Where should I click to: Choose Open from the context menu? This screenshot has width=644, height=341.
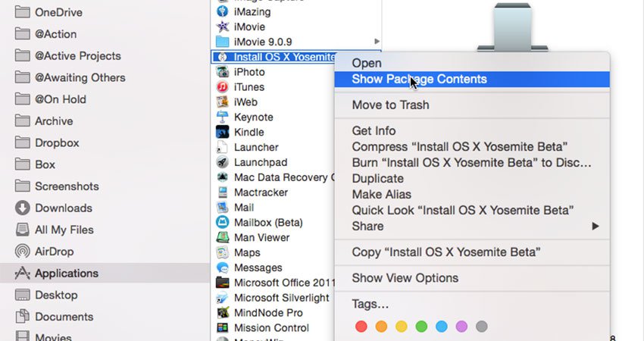click(x=472, y=63)
